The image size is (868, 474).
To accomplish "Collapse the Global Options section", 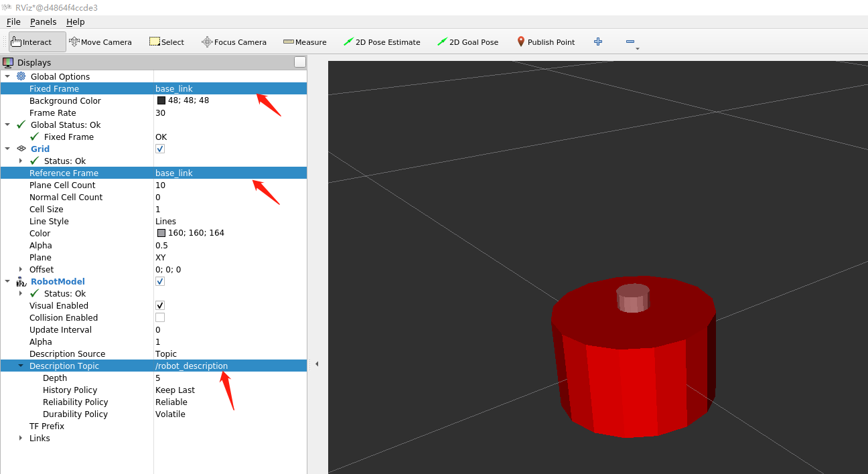I will pyautogui.click(x=7, y=77).
